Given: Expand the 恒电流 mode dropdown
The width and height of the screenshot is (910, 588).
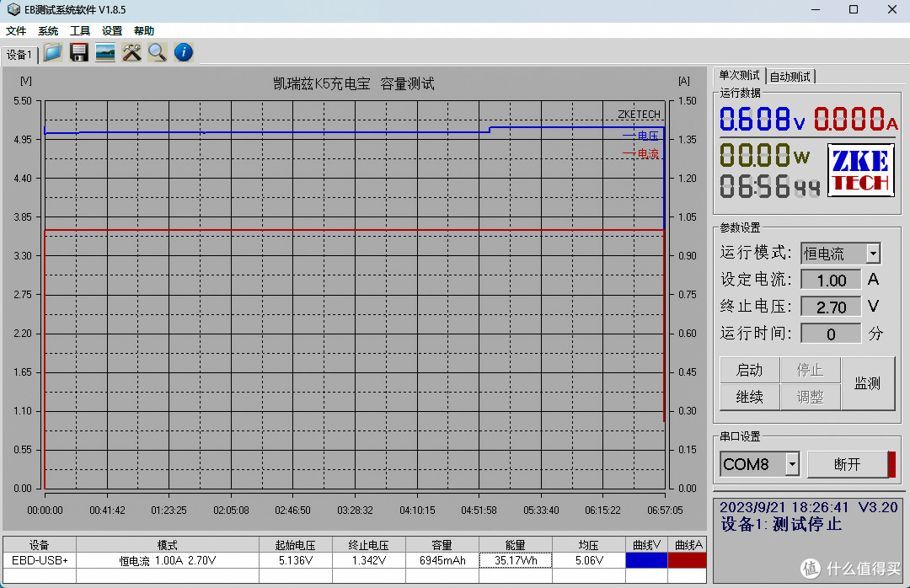Looking at the screenshot, I should [873, 254].
